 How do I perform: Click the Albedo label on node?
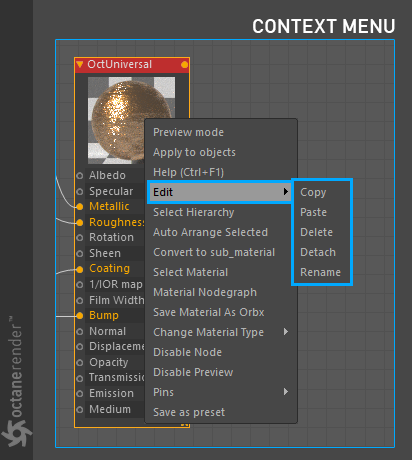107,175
